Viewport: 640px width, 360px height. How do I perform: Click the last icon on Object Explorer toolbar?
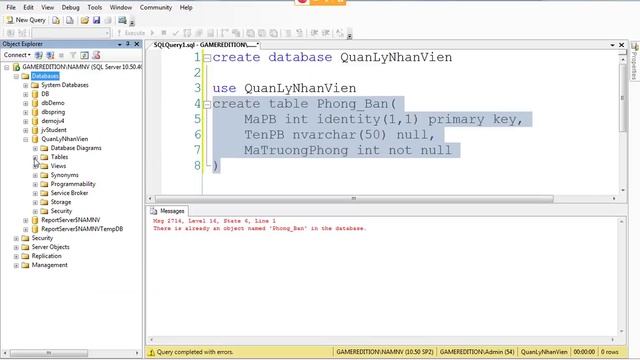(96, 55)
